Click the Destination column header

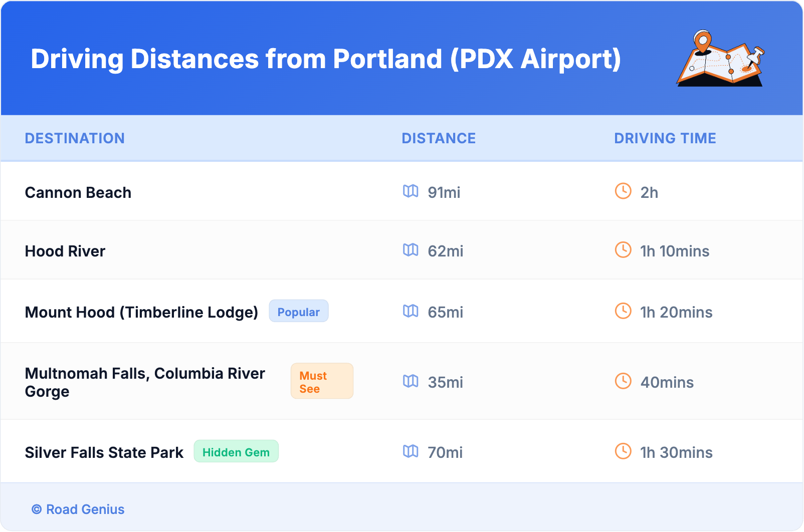[75, 138]
